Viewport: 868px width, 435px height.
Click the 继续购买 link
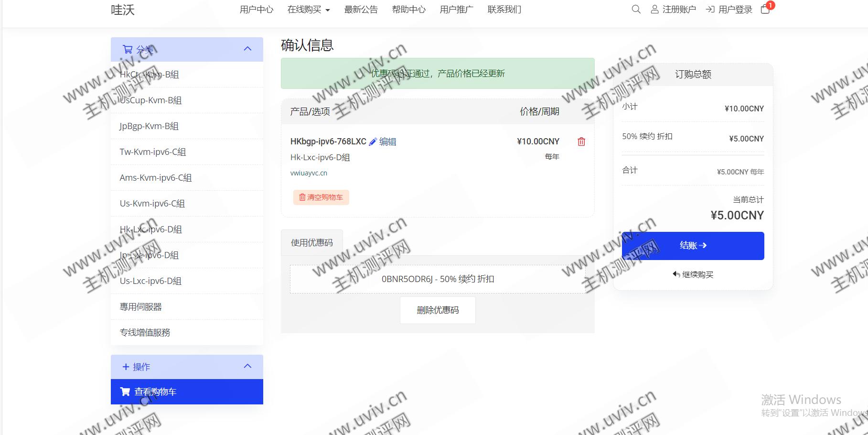coord(693,274)
